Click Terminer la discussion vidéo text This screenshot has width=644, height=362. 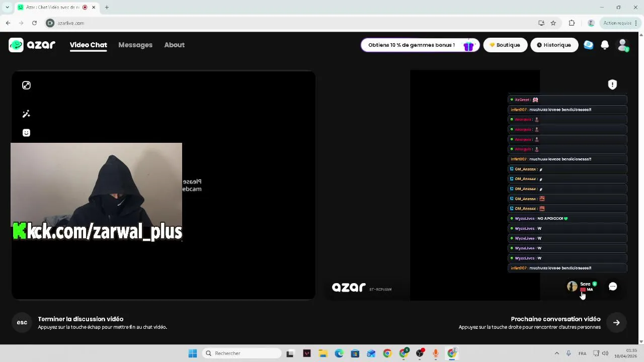click(80, 319)
